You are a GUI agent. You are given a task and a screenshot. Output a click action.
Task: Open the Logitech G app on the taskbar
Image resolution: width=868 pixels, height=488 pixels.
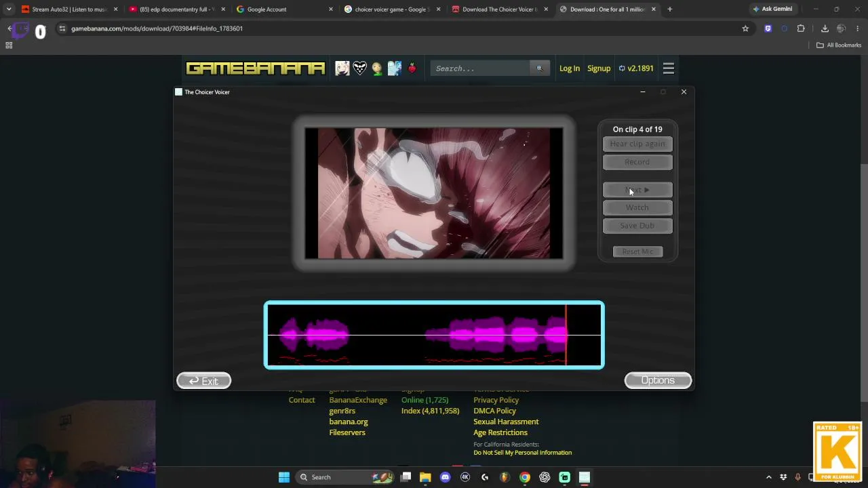pos(485,477)
